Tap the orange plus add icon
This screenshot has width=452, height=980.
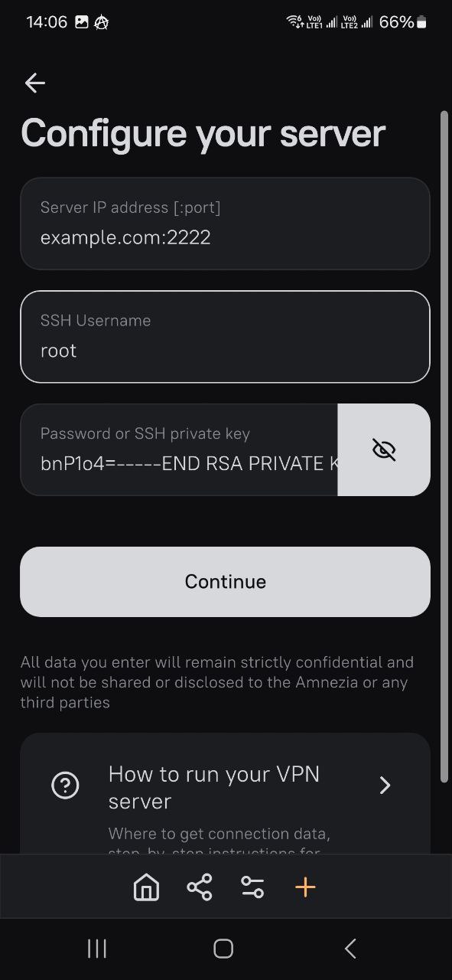click(305, 887)
